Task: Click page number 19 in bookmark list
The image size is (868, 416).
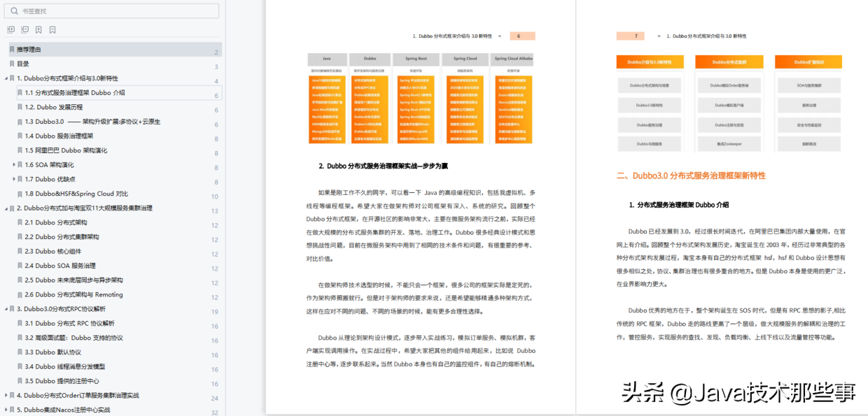Action: tap(215, 312)
